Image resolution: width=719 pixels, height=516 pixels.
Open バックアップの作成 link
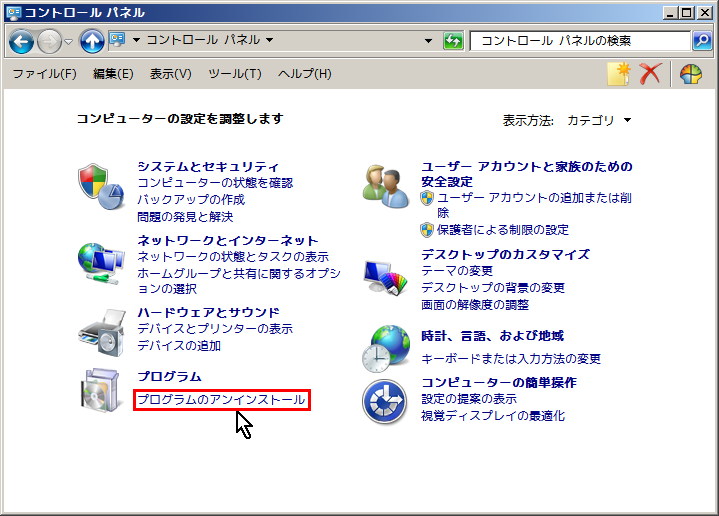[x=191, y=200]
